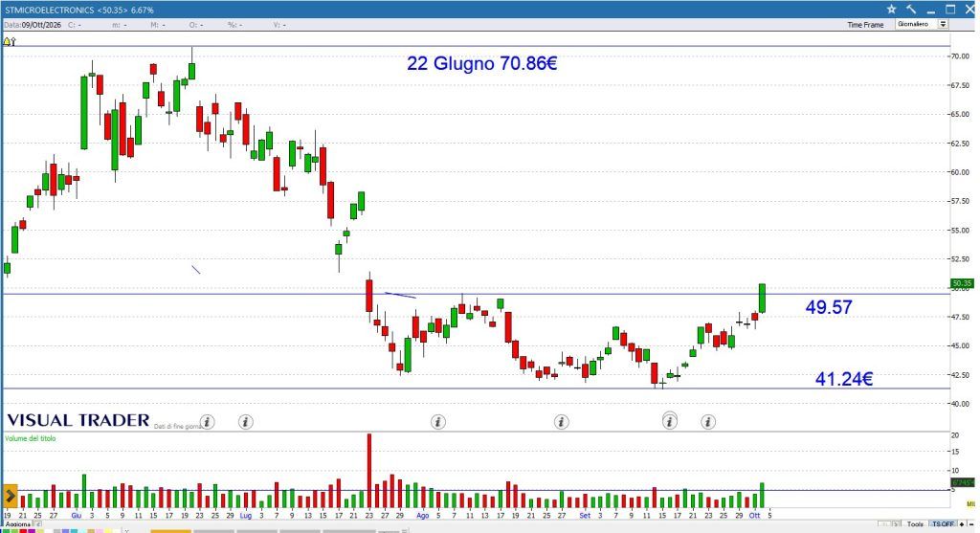Add chart to favorites with star icon

891,10
